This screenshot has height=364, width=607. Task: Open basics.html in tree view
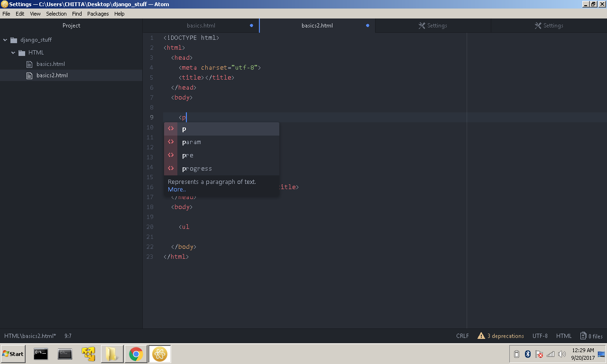pyautogui.click(x=51, y=64)
